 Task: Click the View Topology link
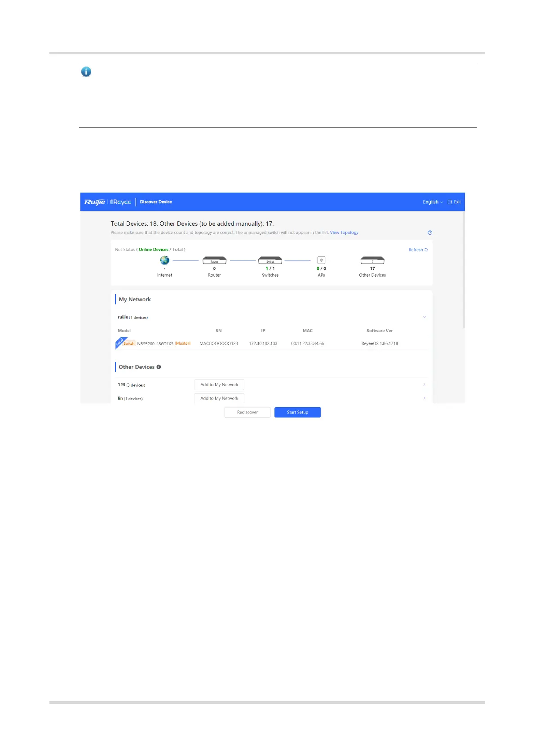(x=344, y=233)
